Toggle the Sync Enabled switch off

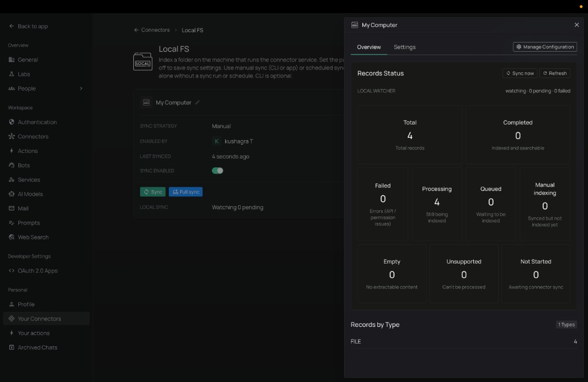(x=218, y=171)
